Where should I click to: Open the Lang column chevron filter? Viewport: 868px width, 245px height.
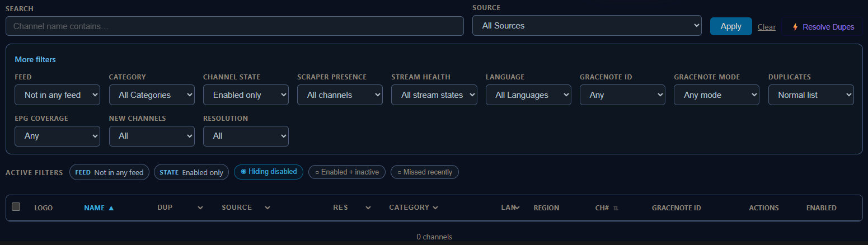click(518, 208)
